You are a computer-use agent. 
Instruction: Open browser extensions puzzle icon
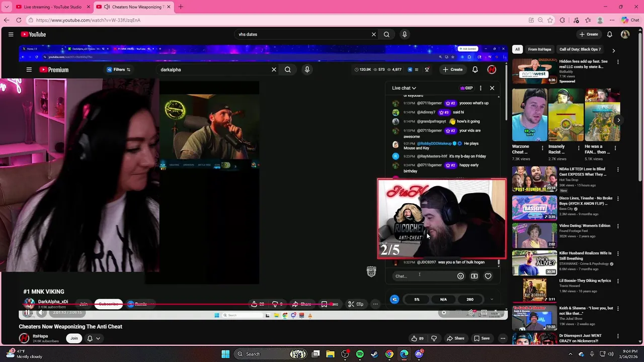pos(562,20)
